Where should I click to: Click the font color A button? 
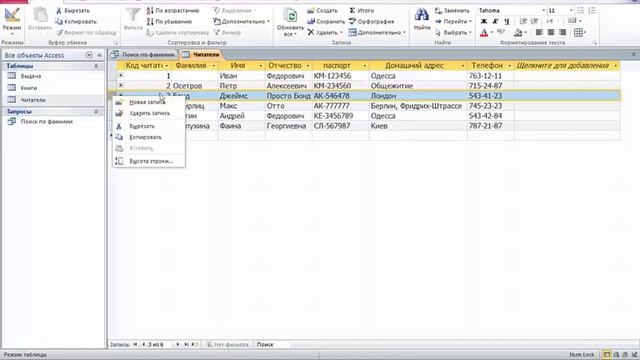pos(484,32)
